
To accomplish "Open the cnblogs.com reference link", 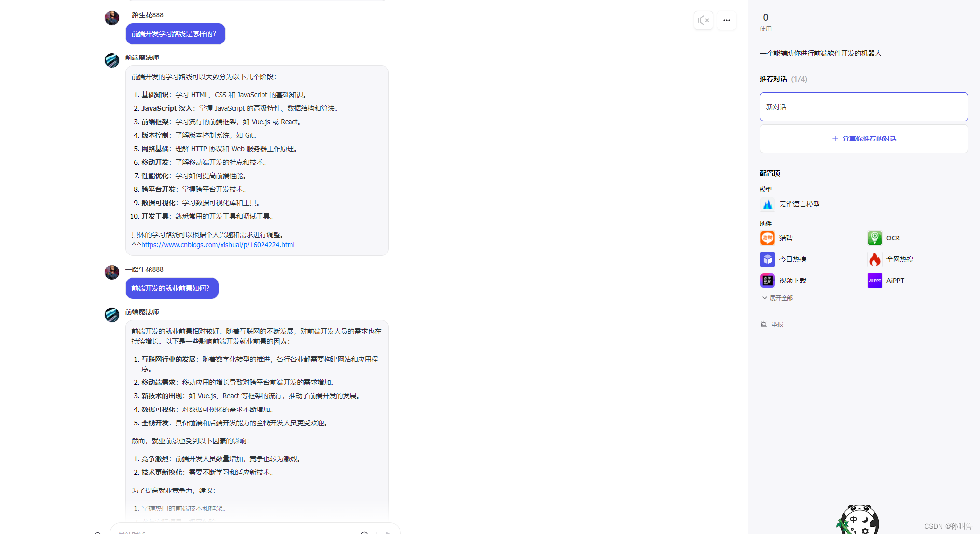I will (x=218, y=245).
